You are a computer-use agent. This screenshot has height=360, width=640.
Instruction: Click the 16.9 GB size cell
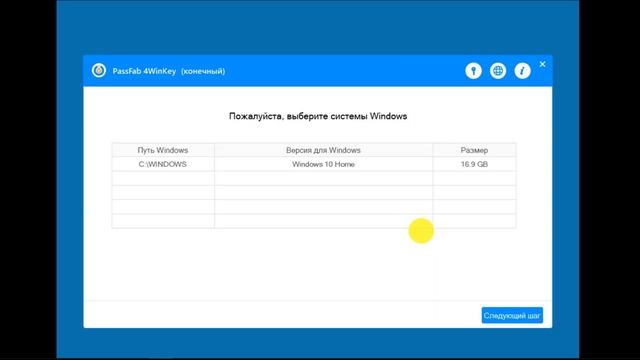[474, 164]
